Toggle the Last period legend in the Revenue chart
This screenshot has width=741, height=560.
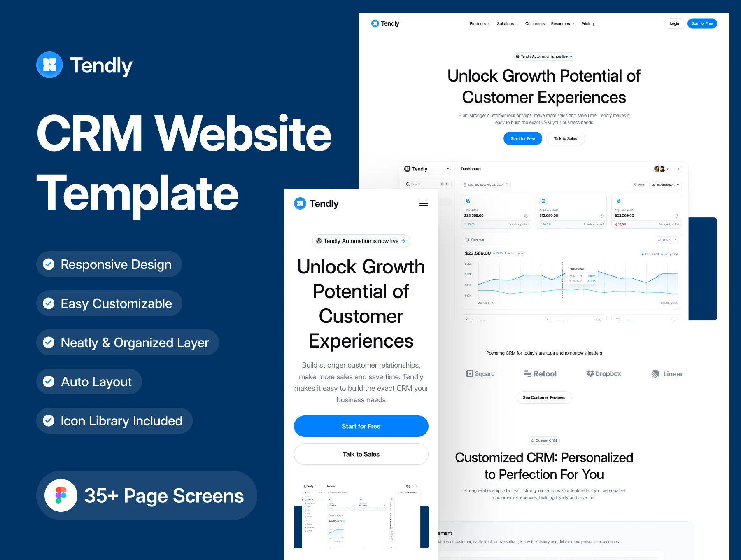coord(669,254)
